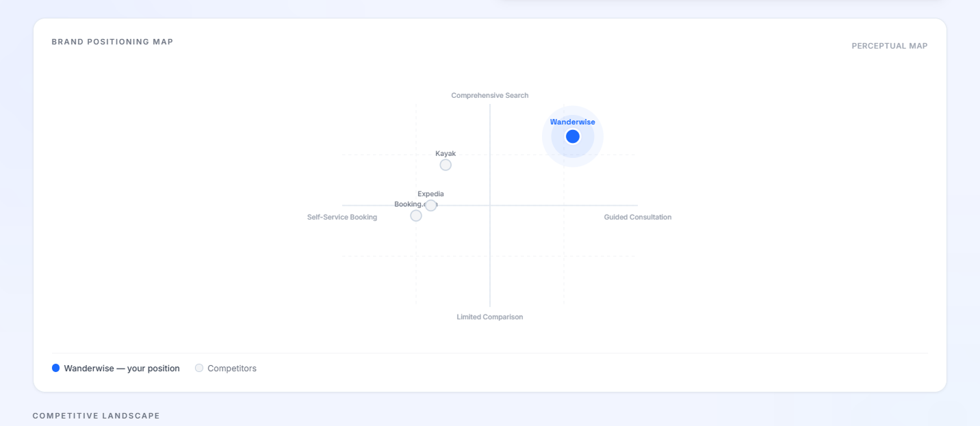Screen dimensions: 980x426
Task: Click the Expedia label text
Action: coord(430,194)
